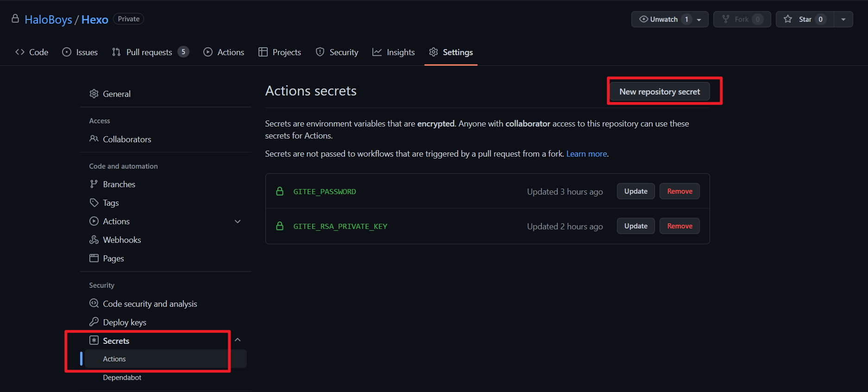Click the lock icon beside GITEE_RSA_PRIVATE_KEY
Viewport: 868px width, 392px height.
[280, 226]
